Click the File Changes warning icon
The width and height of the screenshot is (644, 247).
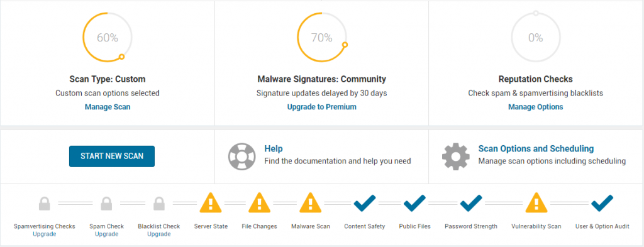(259, 202)
